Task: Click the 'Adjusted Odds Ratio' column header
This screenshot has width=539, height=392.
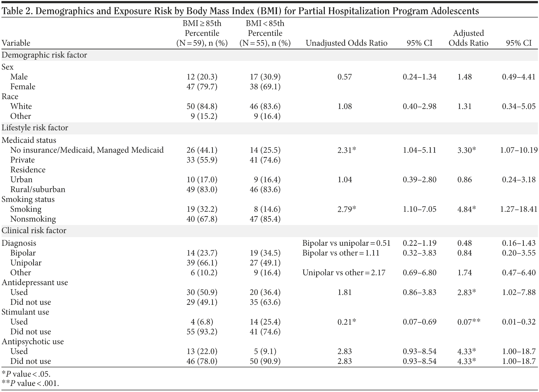Action: (468, 38)
